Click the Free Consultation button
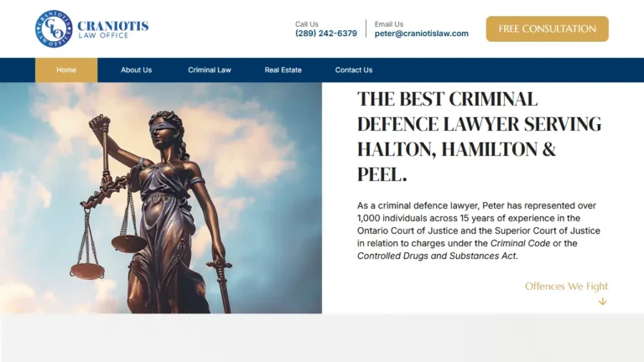 coord(547,28)
